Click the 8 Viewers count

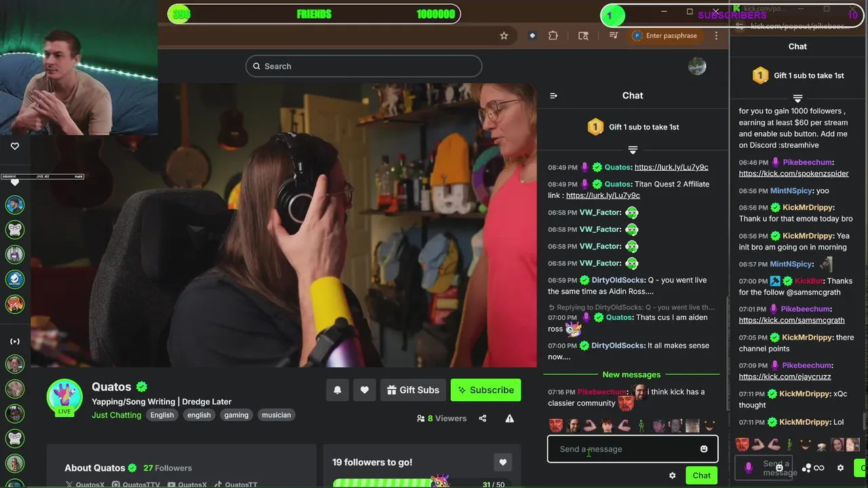pyautogui.click(x=441, y=419)
